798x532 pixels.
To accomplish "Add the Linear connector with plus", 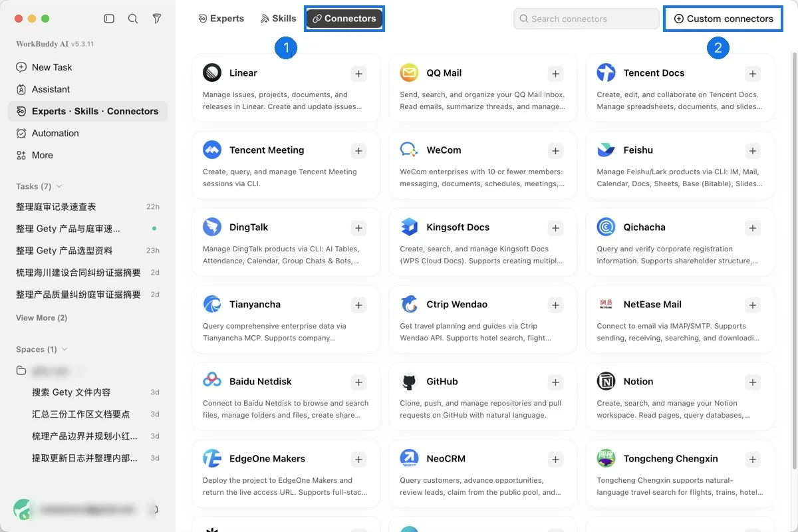I will coord(359,74).
